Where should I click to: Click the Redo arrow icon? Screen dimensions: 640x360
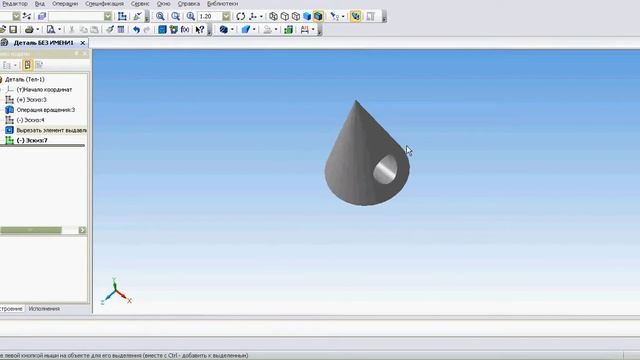tap(147, 29)
